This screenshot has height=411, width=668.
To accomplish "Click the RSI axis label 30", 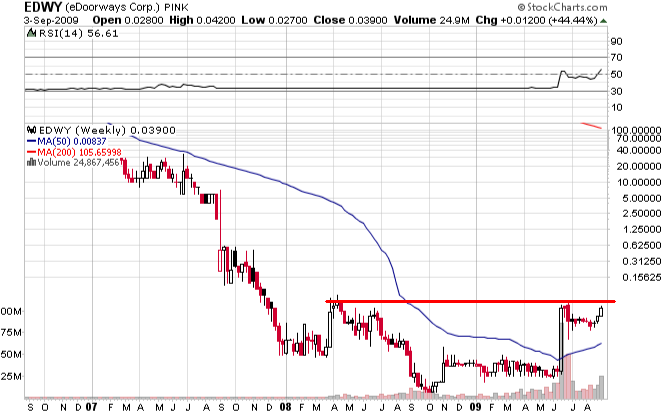I will tap(616, 91).
